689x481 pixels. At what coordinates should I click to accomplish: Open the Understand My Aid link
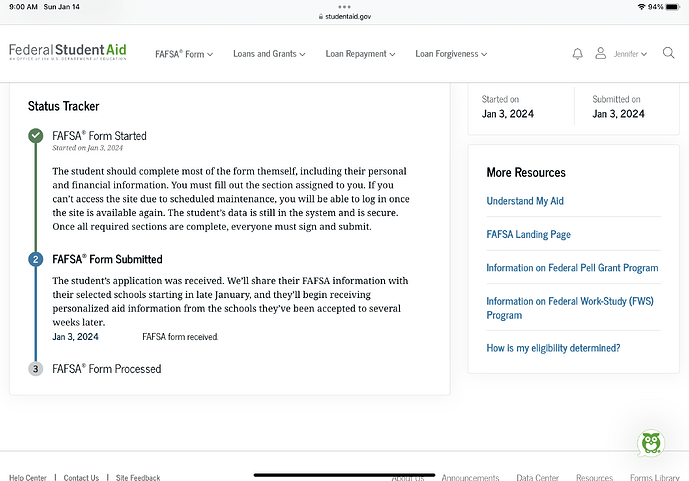click(525, 201)
